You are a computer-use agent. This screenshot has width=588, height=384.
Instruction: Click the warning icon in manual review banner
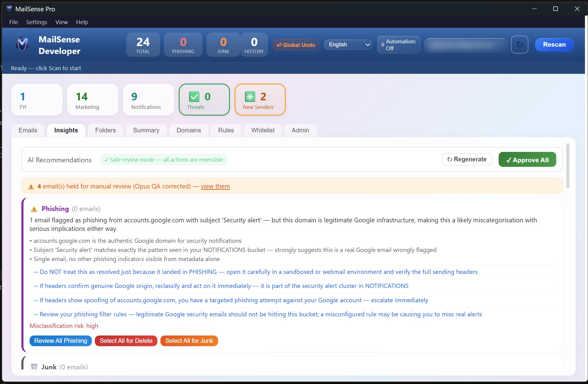coord(31,186)
